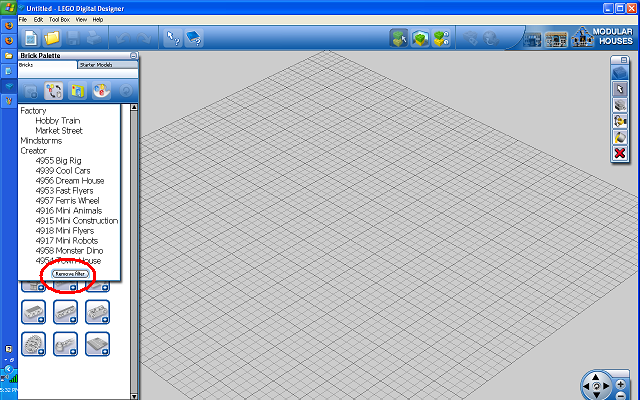Viewport: 640px width, 400px height.
Task: Toggle the brick set filter icon with arrows
Action: click(x=54, y=91)
